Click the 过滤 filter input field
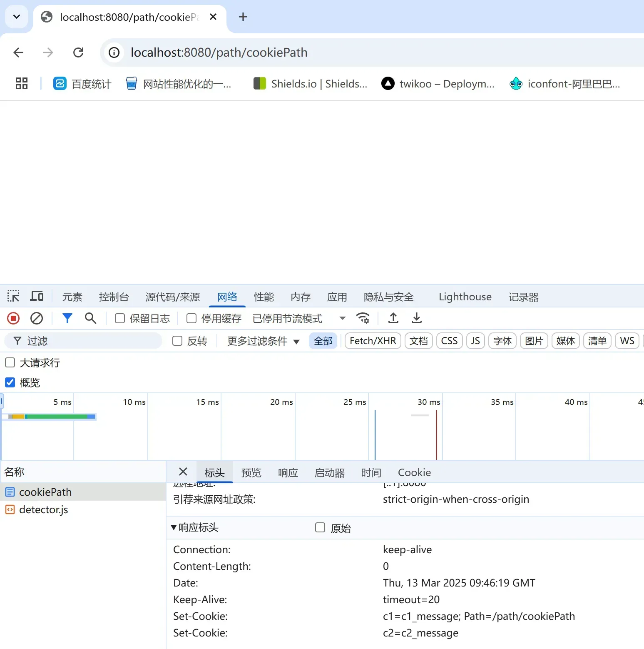This screenshot has width=644, height=649. tap(92, 341)
